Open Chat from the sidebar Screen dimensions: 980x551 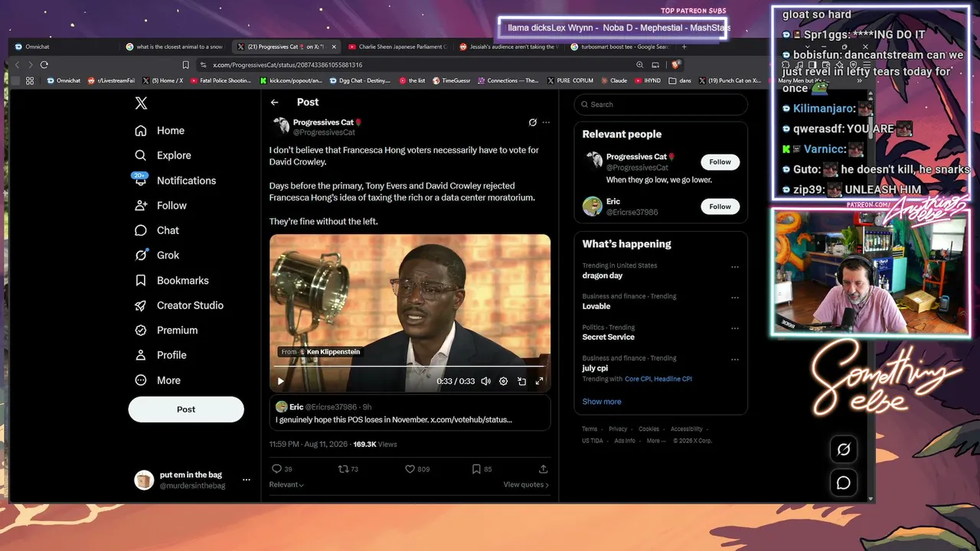coord(157,230)
